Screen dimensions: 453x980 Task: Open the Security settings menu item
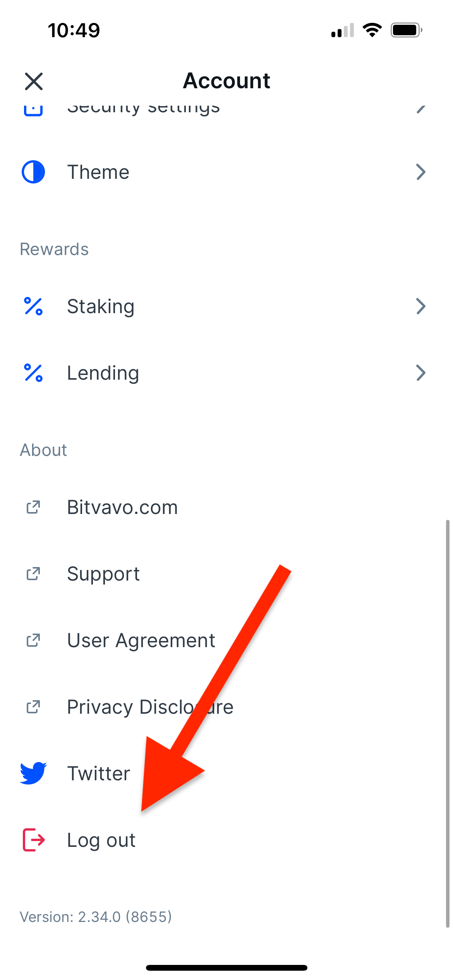tap(226, 108)
